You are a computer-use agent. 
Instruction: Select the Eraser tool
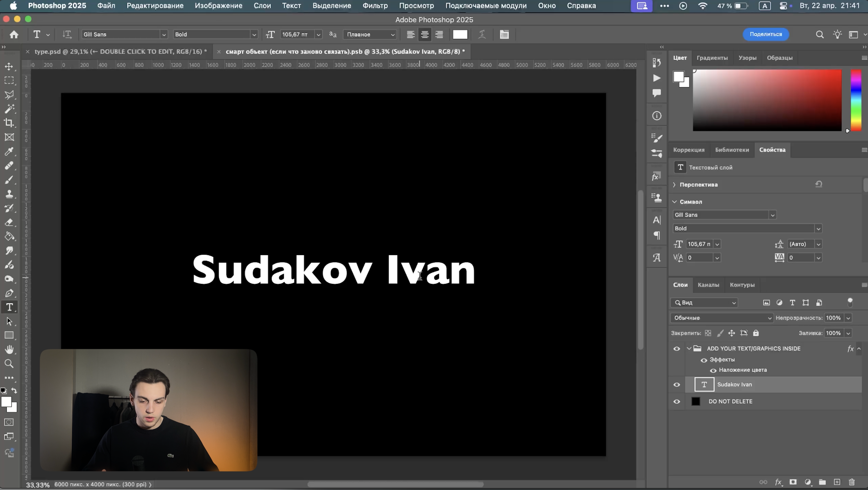pyautogui.click(x=9, y=222)
